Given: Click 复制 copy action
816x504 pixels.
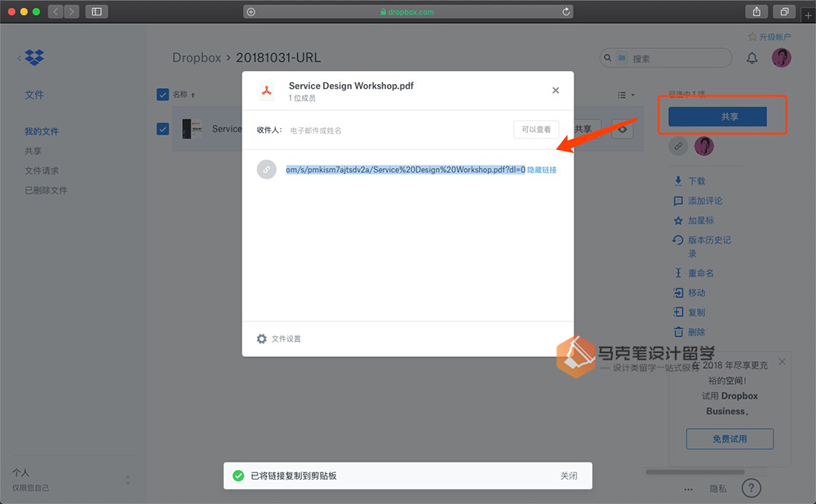Looking at the screenshot, I should [690, 312].
